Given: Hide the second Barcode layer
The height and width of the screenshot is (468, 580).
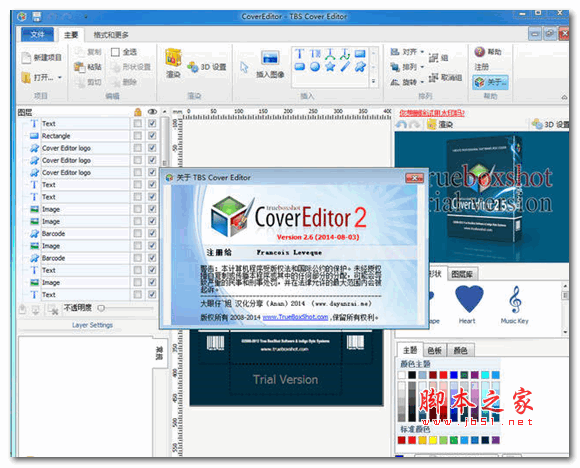Looking at the screenshot, I should (x=152, y=258).
